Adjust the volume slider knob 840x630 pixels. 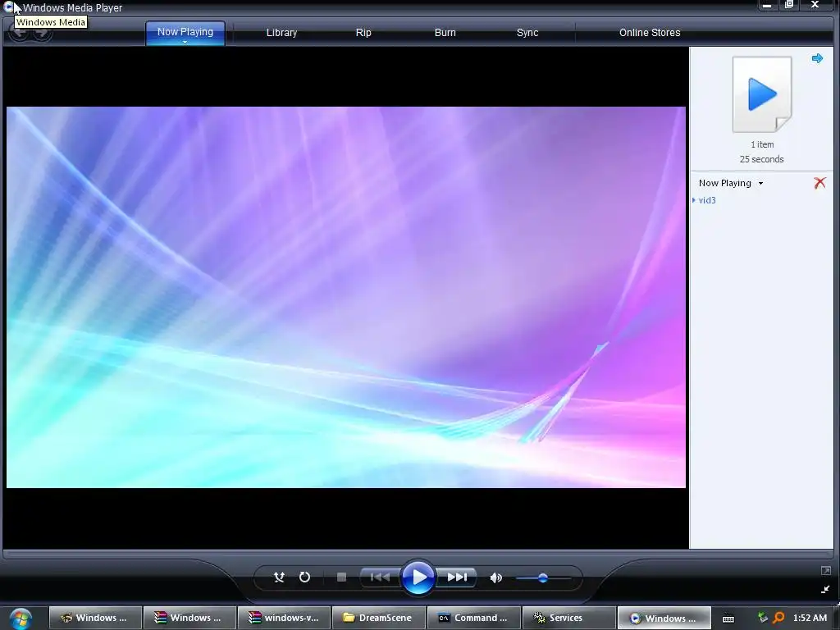click(543, 578)
